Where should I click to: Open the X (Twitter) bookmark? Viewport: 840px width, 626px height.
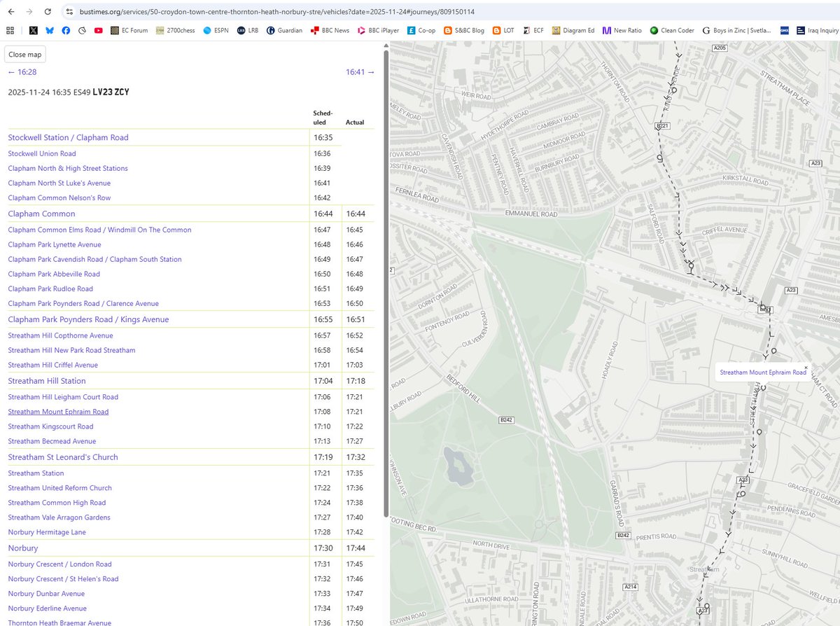(x=33, y=30)
